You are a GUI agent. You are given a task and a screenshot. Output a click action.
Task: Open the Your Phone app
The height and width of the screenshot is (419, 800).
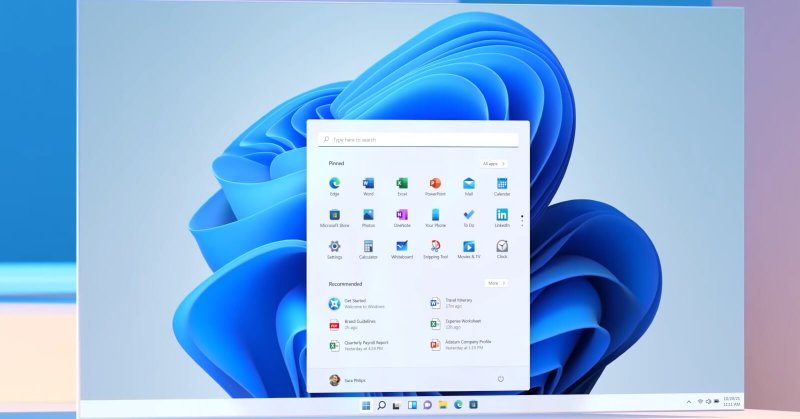tap(435, 218)
